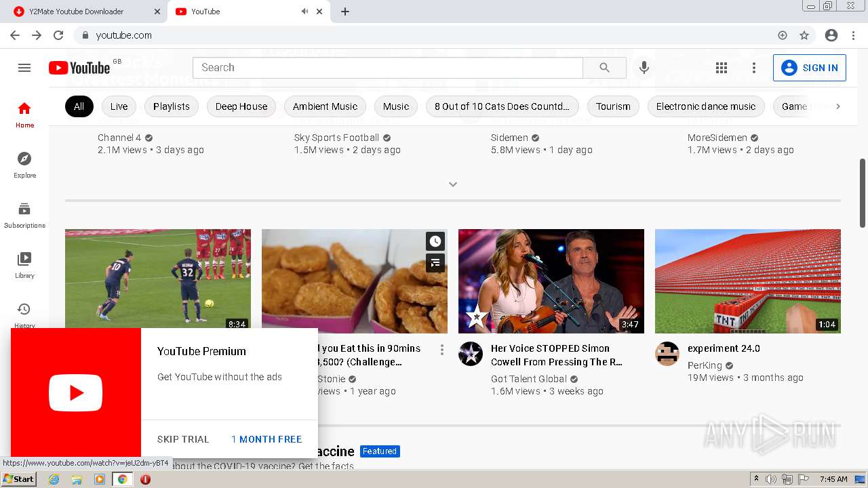Select the All filter chip
Image resolution: width=868 pixels, height=488 pixels.
coord(79,106)
